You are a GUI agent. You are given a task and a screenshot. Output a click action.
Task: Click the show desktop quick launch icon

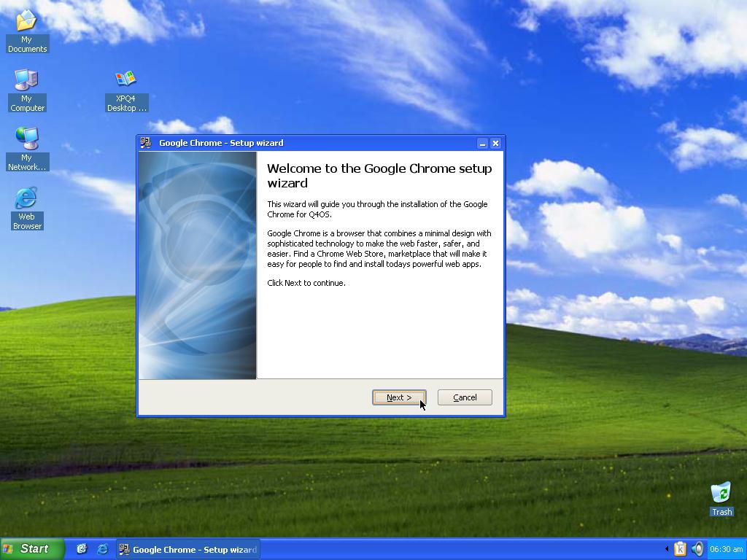(x=82, y=549)
